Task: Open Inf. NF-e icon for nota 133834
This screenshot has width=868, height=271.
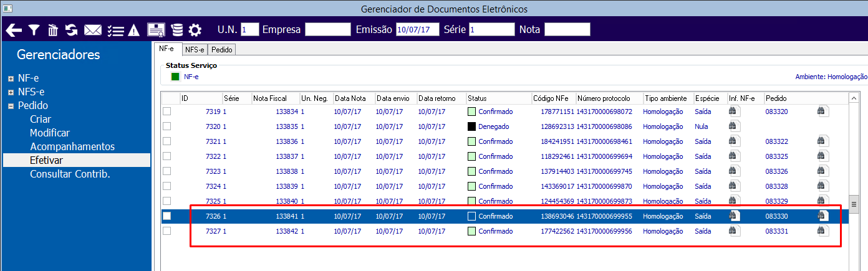Action: 734,112
